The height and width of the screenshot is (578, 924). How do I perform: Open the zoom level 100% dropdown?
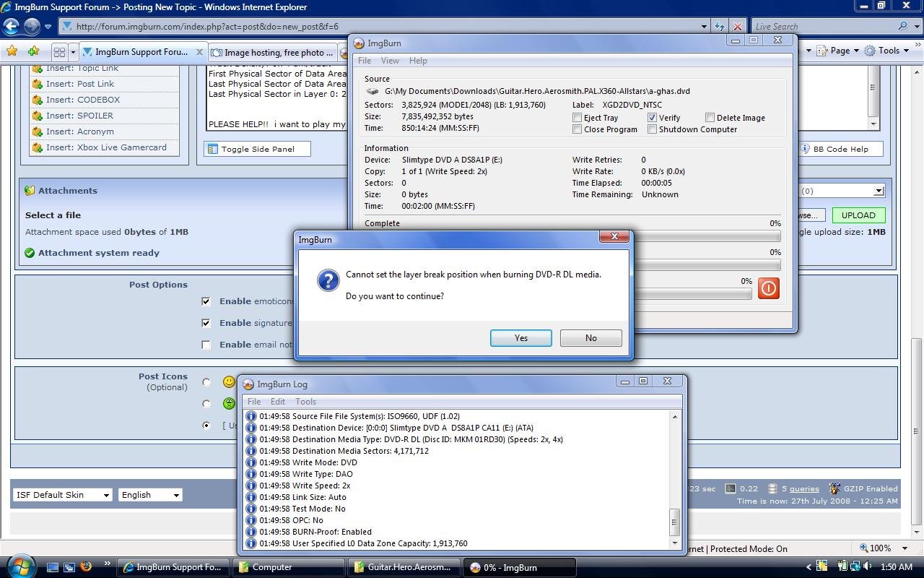click(905, 548)
